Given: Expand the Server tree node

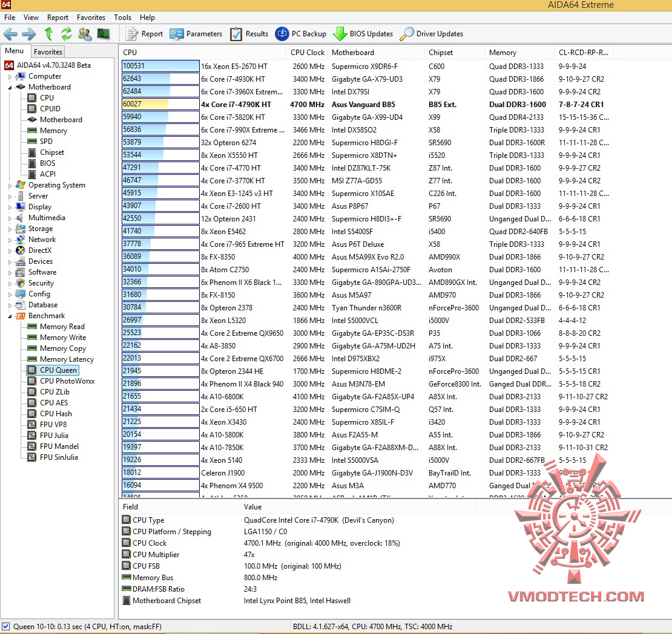Looking at the screenshot, I should click(x=10, y=196).
